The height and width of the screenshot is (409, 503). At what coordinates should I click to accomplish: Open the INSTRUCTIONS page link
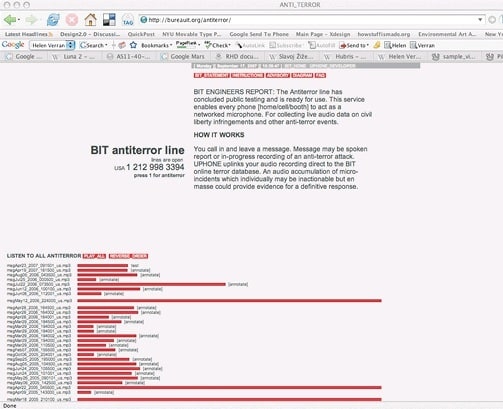pyautogui.click(x=248, y=75)
